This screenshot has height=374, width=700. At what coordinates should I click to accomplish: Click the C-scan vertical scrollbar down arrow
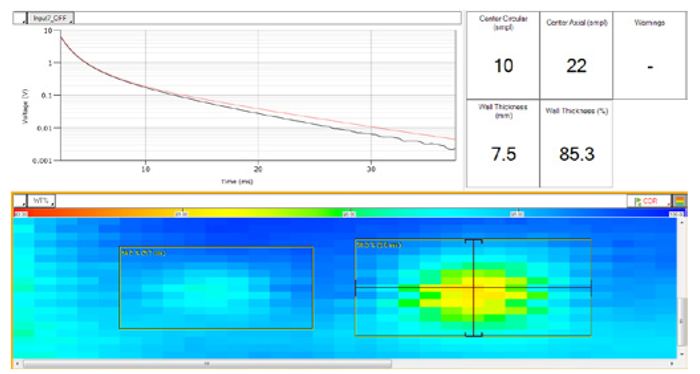point(682,354)
